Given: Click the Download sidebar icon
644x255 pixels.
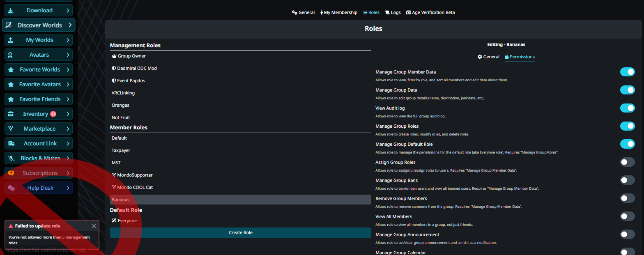Looking at the screenshot, I should [x=11, y=10].
